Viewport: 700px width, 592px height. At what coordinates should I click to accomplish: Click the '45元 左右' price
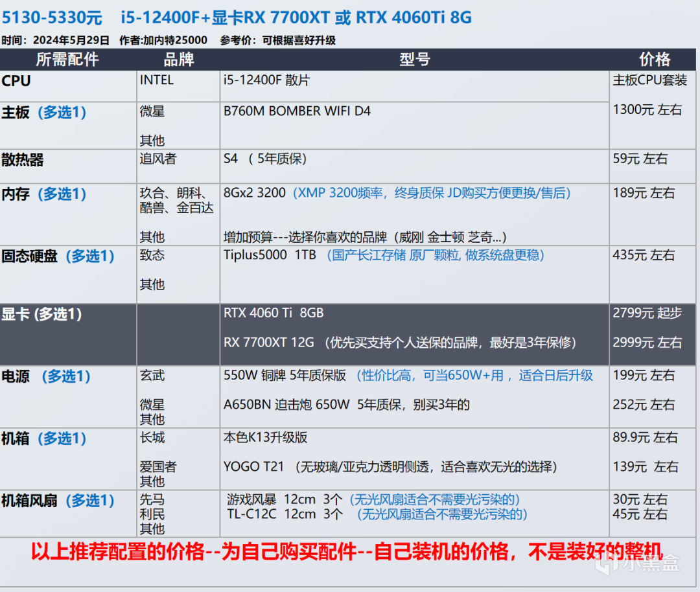pyautogui.click(x=640, y=514)
